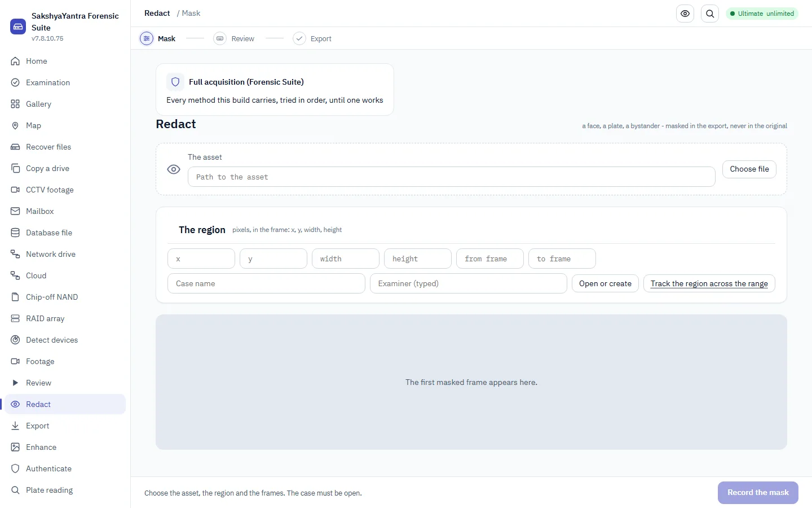Click the Choose file button

749,169
